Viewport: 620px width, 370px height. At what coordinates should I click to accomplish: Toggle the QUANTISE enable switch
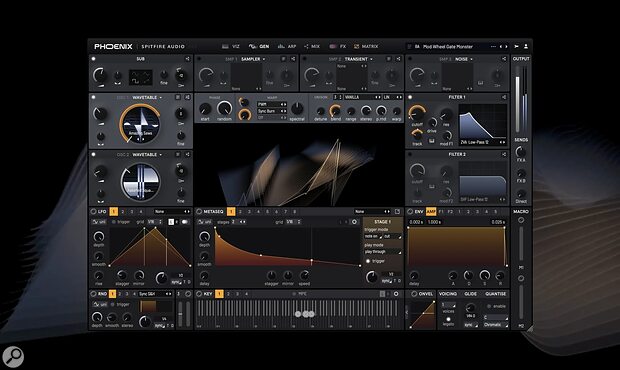click(x=496, y=306)
